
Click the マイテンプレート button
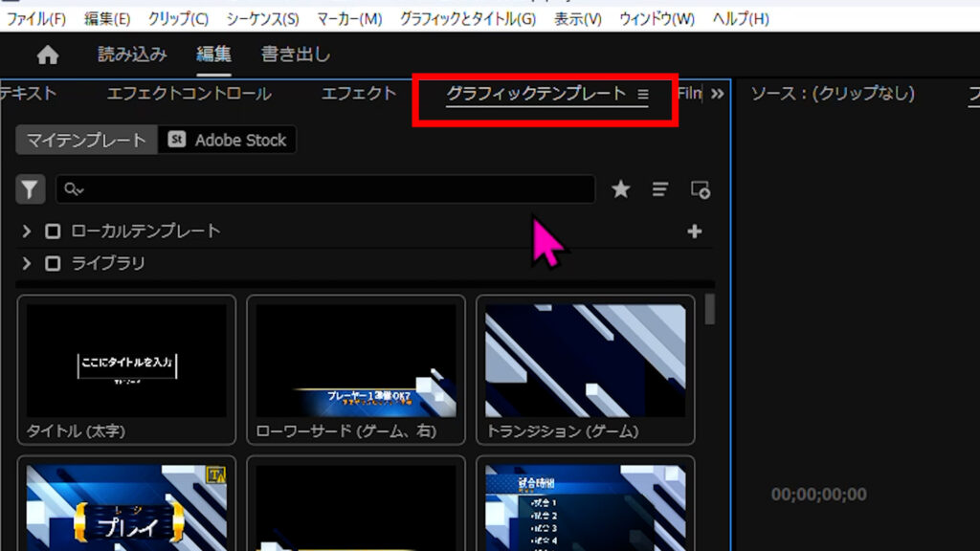86,140
